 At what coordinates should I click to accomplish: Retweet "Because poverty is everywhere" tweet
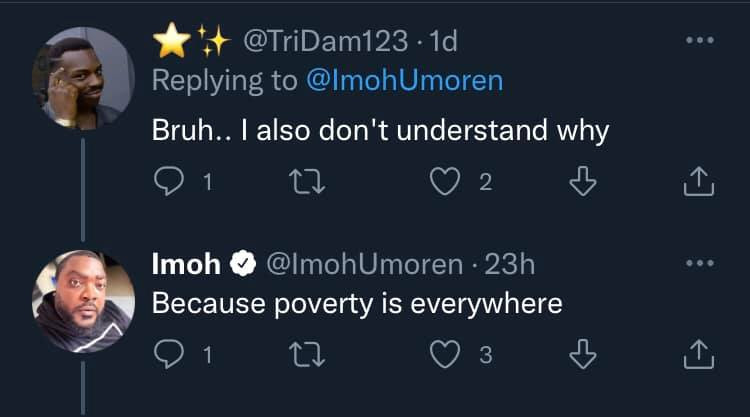(x=298, y=354)
